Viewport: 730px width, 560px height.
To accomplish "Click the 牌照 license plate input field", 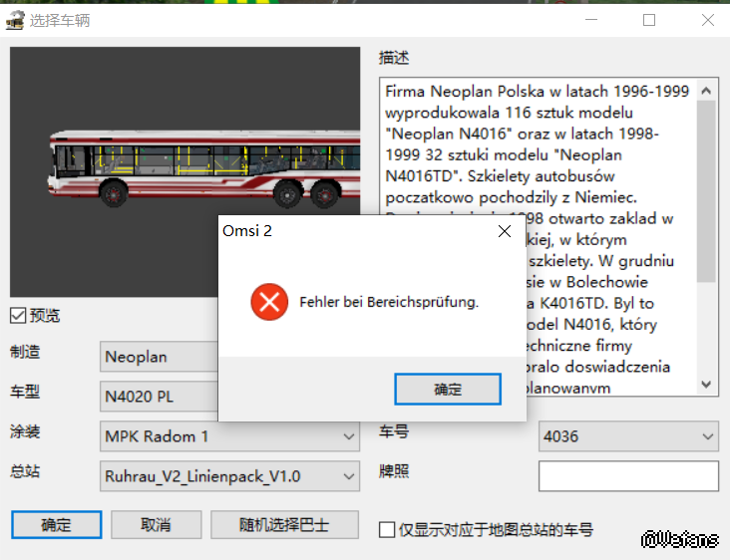I will (x=628, y=476).
